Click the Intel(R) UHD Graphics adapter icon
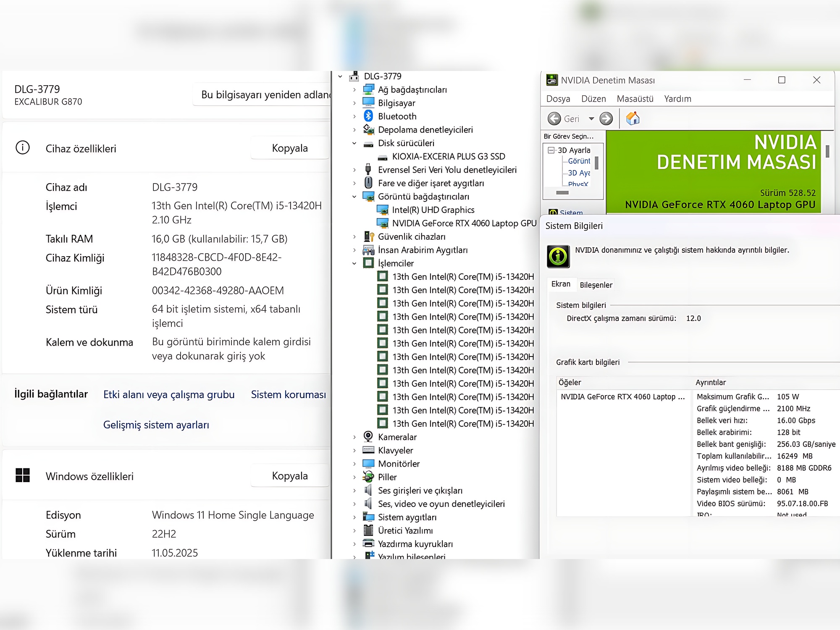Image resolution: width=840 pixels, height=630 pixels. pos(383,210)
